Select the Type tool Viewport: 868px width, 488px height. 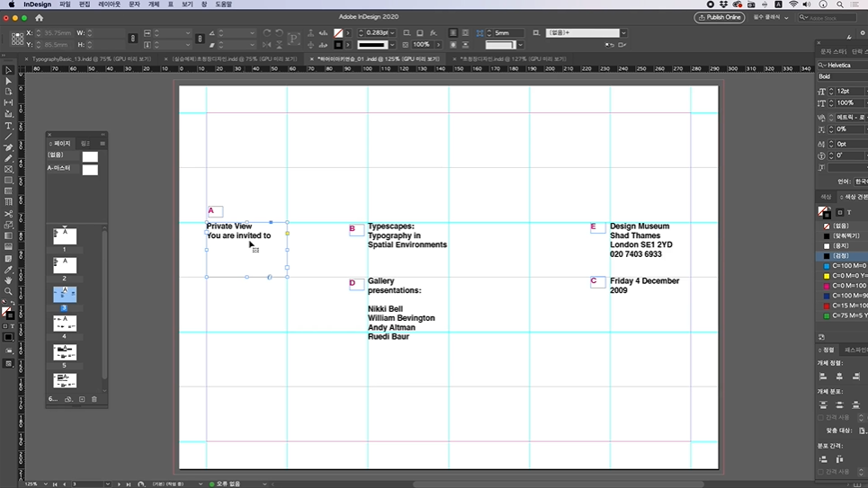(8, 126)
